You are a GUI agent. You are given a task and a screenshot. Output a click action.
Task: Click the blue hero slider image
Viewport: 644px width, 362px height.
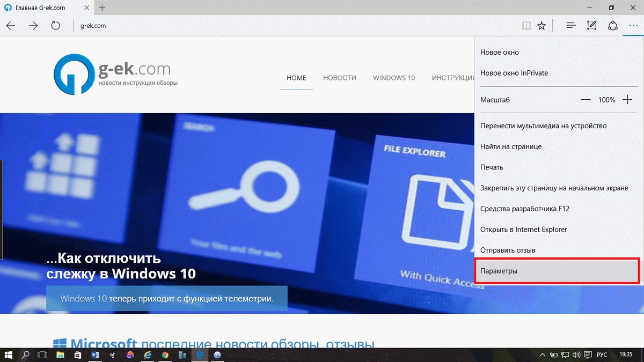click(x=237, y=213)
